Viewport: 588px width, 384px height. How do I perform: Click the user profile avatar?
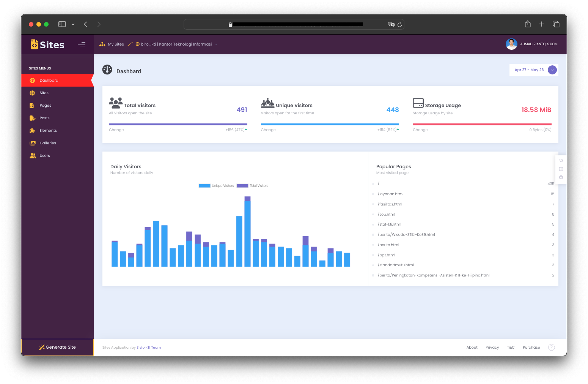point(511,44)
